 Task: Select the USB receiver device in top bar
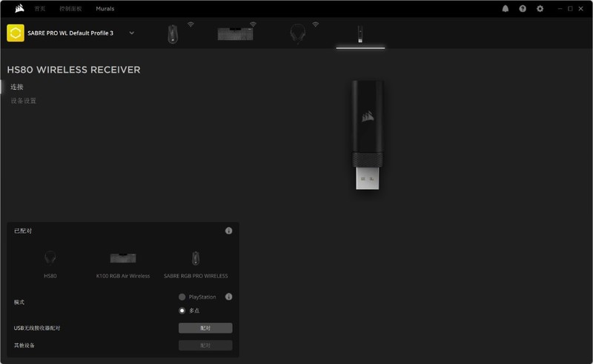360,33
